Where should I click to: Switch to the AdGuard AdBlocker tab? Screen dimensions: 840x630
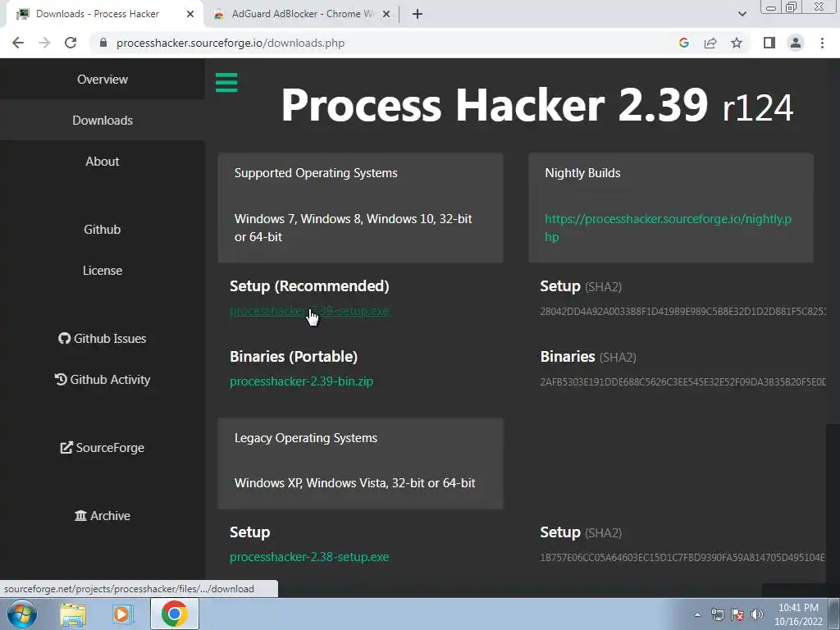click(x=302, y=14)
